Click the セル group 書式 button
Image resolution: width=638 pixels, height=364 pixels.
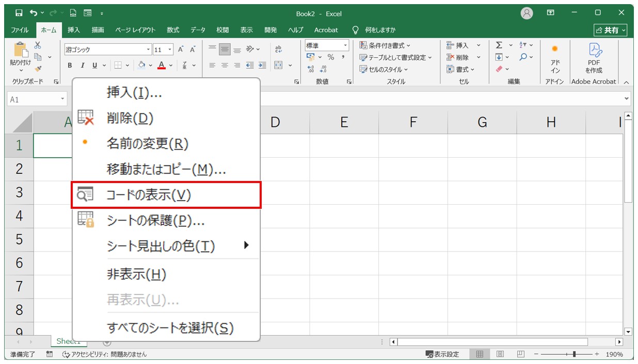coord(460,69)
